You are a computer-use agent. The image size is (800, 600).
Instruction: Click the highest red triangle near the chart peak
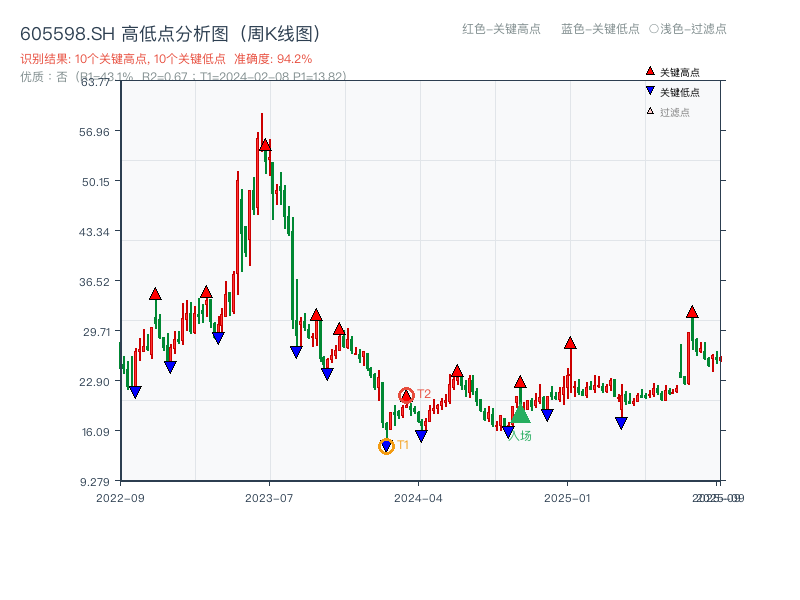pyautogui.click(x=265, y=145)
